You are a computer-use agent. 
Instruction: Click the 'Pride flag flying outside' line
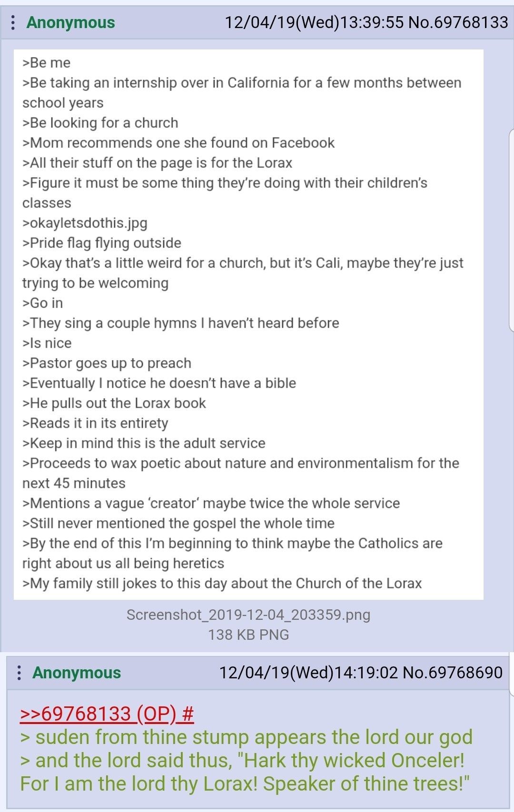[102, 243]
